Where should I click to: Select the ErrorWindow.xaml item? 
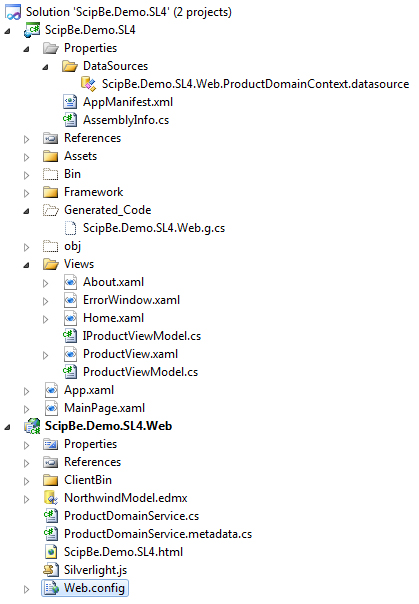tap(131, 300)
